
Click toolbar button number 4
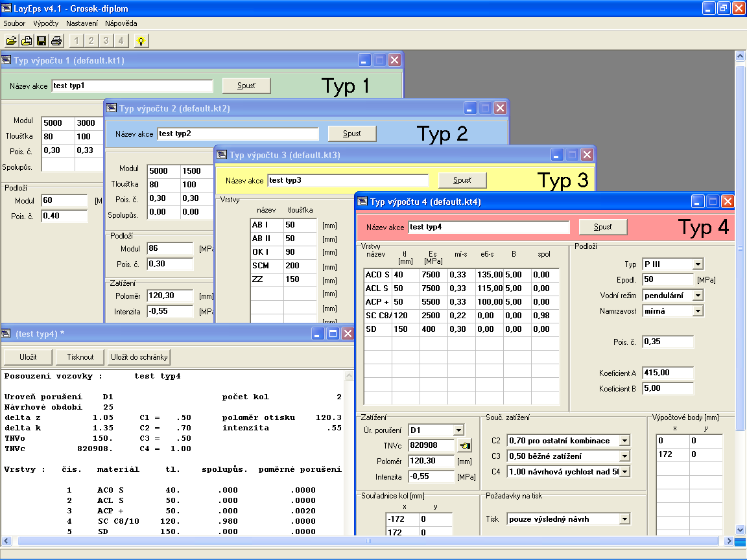pos(121,41)
